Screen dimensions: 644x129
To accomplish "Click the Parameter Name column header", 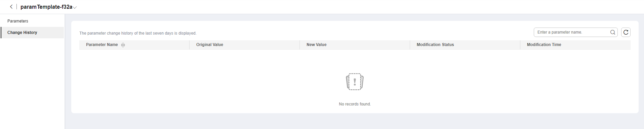I will 102,45.
